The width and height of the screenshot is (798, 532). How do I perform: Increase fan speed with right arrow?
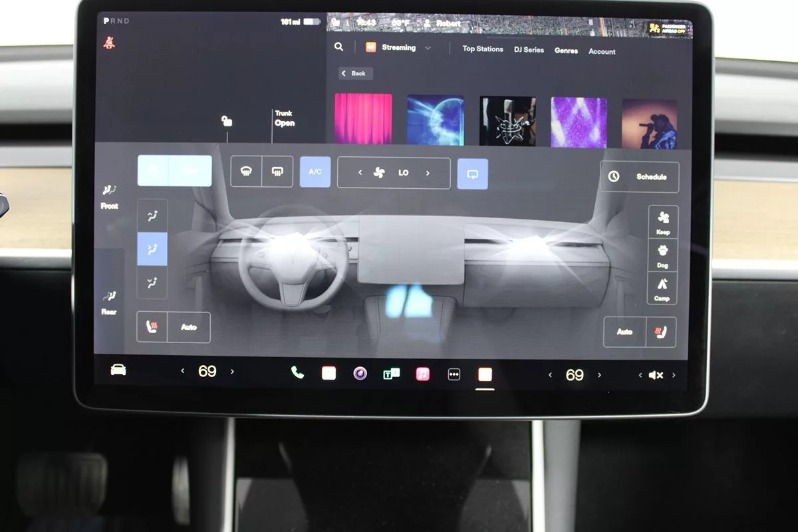[x=428, y=173]
